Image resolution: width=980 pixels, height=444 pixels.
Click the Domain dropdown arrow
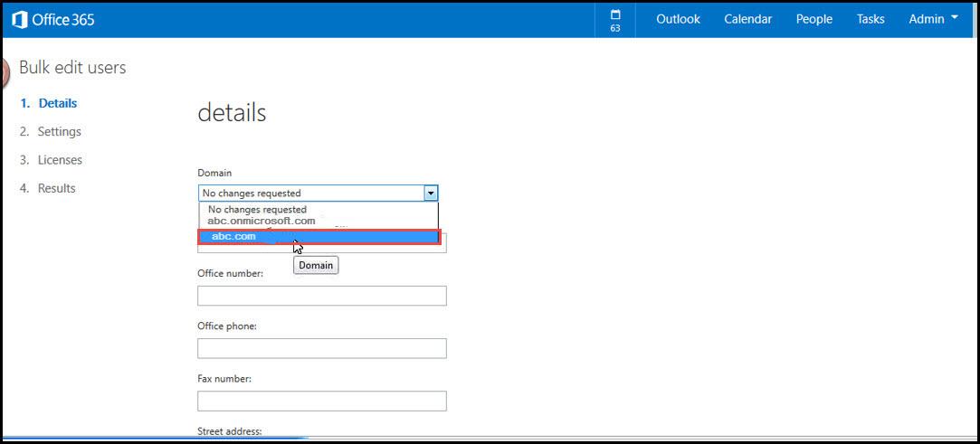(431, 193)
